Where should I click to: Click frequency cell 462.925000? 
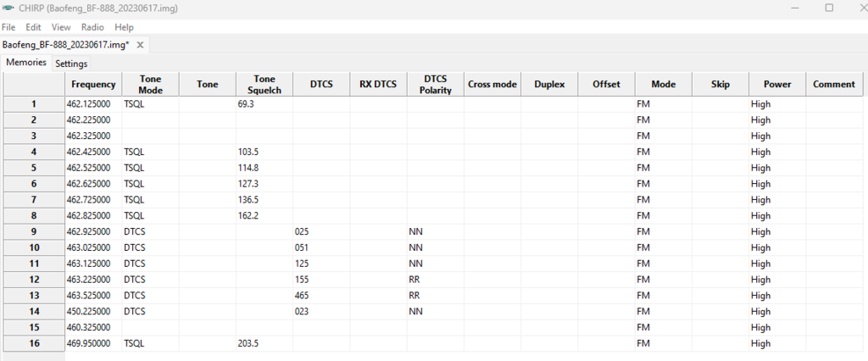(x=93, y=231)
